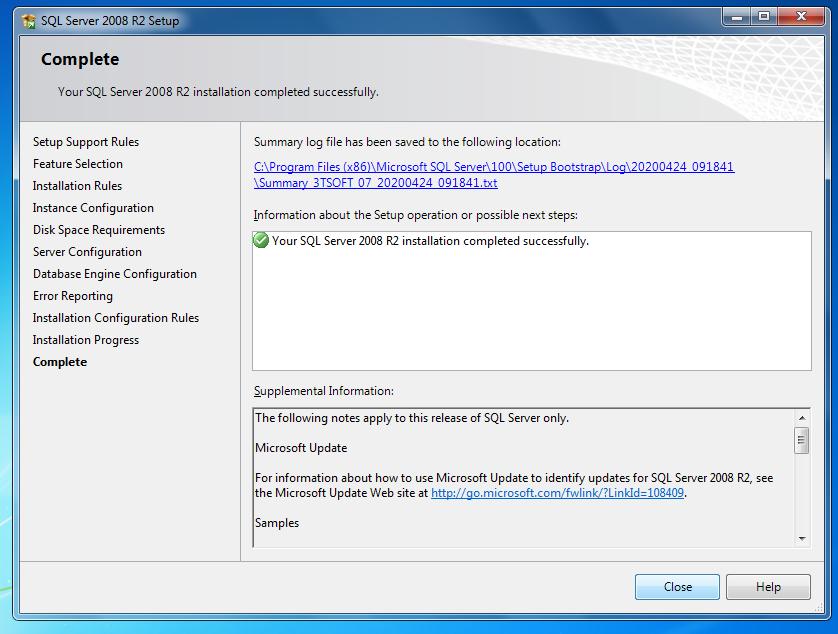Minimize the SQL Server Setup window

click(x=736, y=17)
